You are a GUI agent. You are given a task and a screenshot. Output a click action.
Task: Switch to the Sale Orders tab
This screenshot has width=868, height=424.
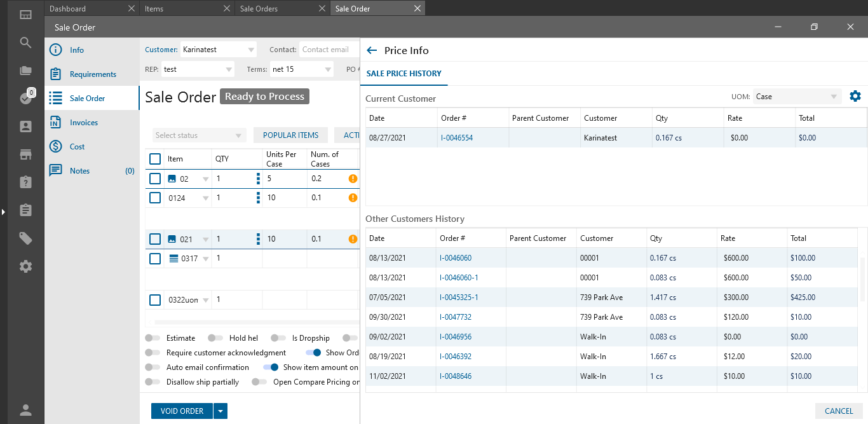coord(259,9)
